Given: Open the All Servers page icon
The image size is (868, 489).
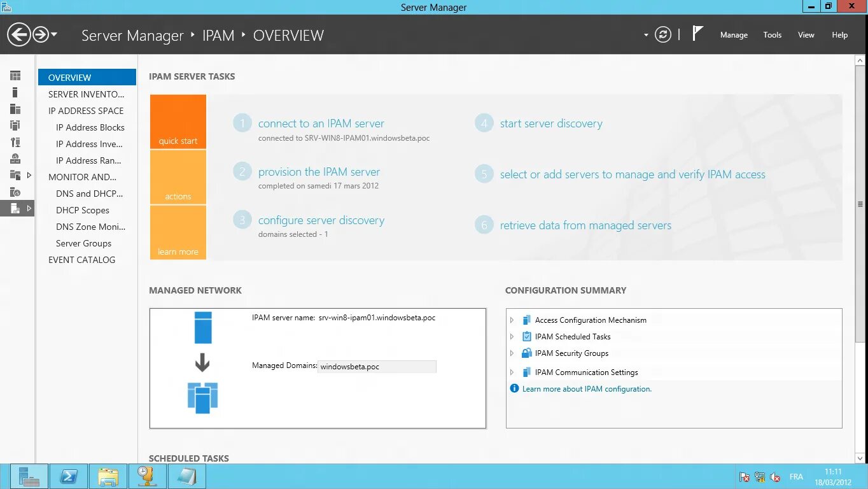Looking at the screenshot, I should click(15, 108).
